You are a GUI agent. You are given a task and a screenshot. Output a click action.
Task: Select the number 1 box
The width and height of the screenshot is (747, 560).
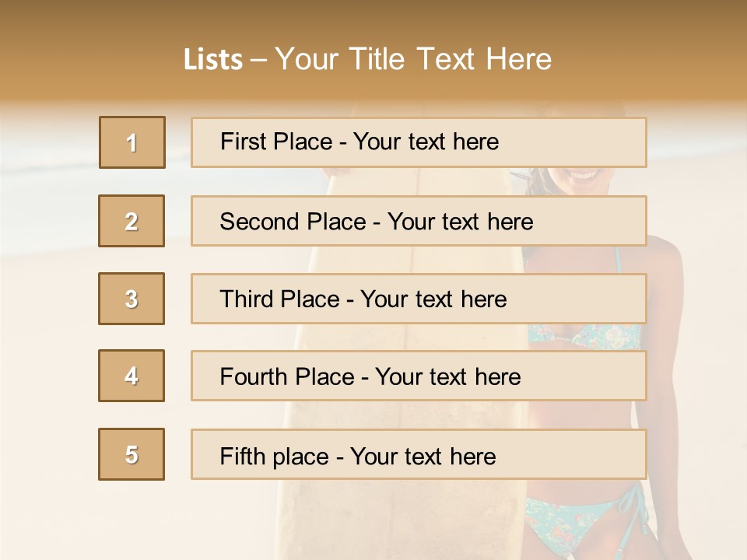[x=132, y=142]
